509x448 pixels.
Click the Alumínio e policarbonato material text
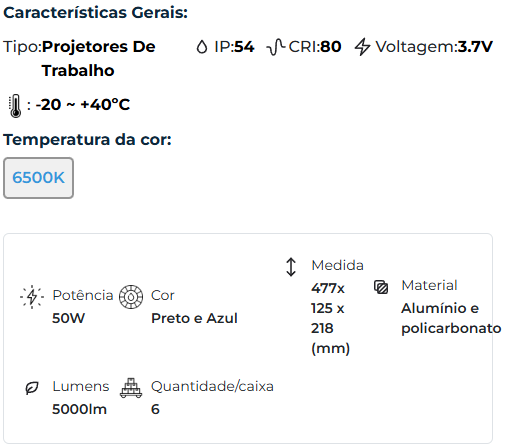(451, 318)
